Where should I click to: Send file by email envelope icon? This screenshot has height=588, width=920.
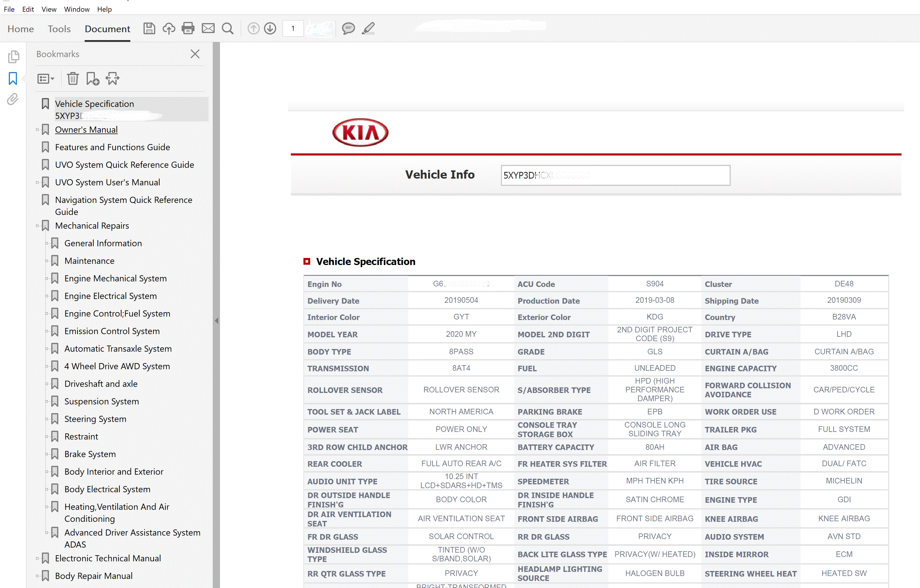pyautogui.click(x=208, y=29)
